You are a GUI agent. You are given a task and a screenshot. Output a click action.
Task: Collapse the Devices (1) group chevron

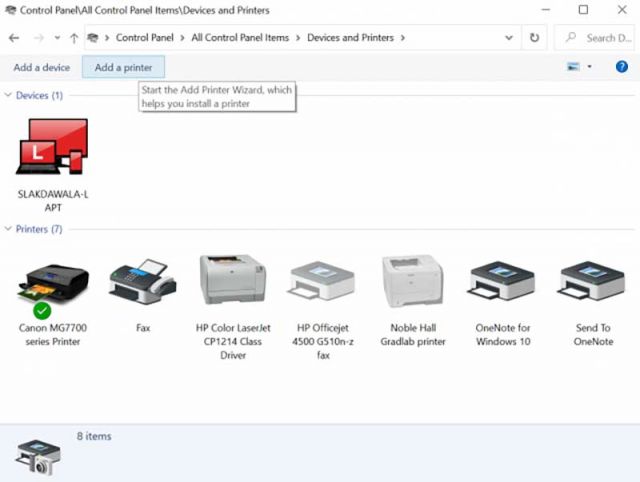click(8, 95)
